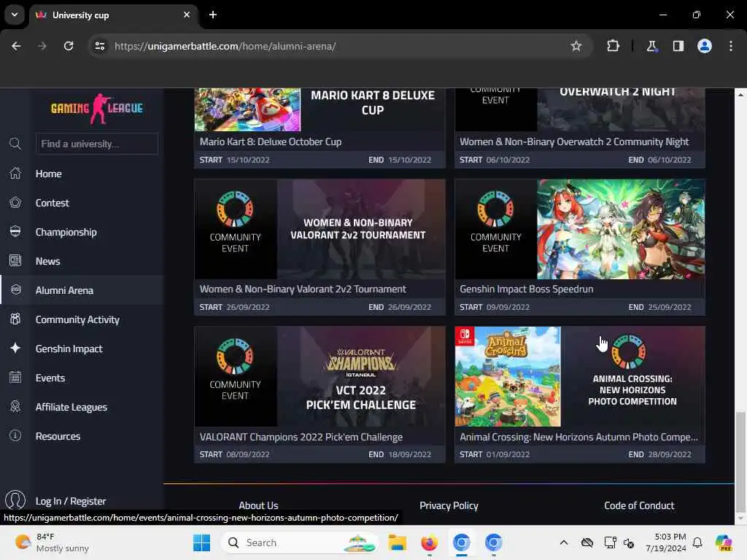Click the Genshin Impact characters banner image
The height and width of the screenshot is (560, 747).
click(x=621, y=229)
